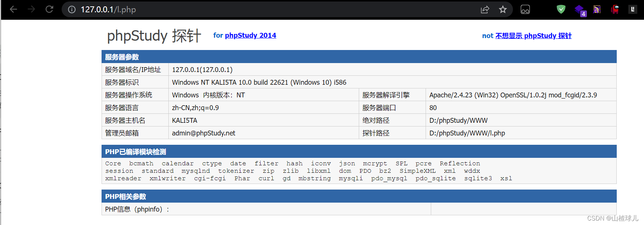Viewport: 644px width, 225px height.
Task: Click the xmlreader module name
Action: (x=123, y=178)
